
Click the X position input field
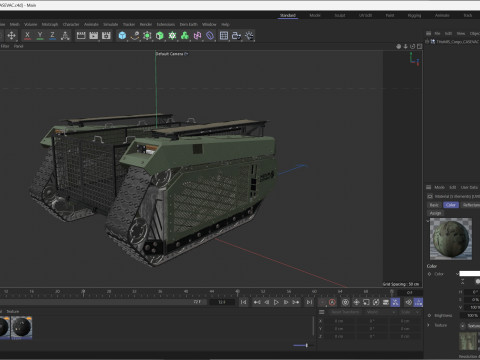coord(339,321)
